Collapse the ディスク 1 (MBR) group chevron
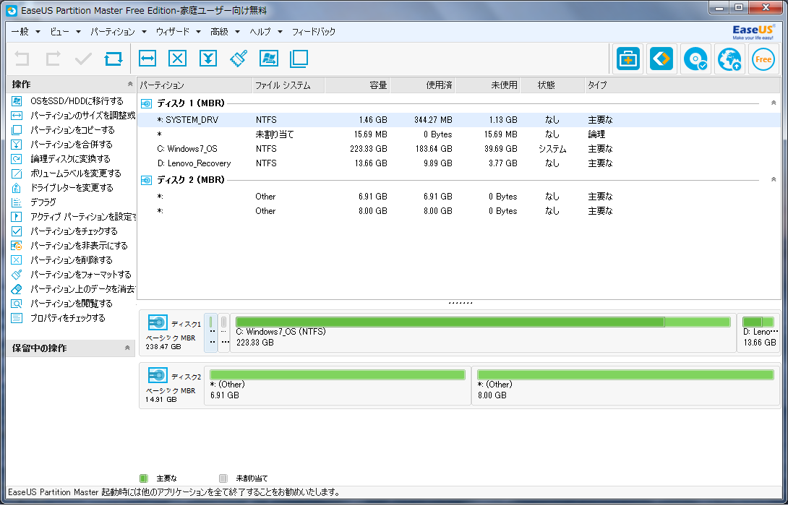 click(x=774, y=103)
